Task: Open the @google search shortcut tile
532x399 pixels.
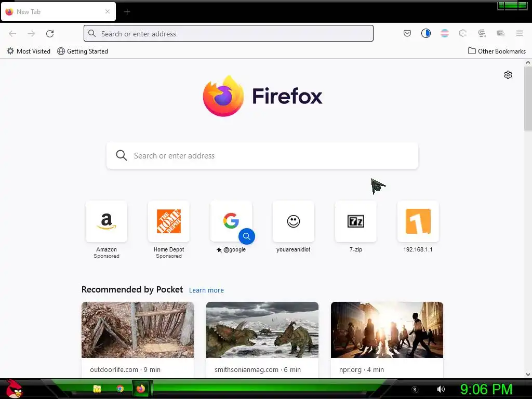Action: point(231,221)
